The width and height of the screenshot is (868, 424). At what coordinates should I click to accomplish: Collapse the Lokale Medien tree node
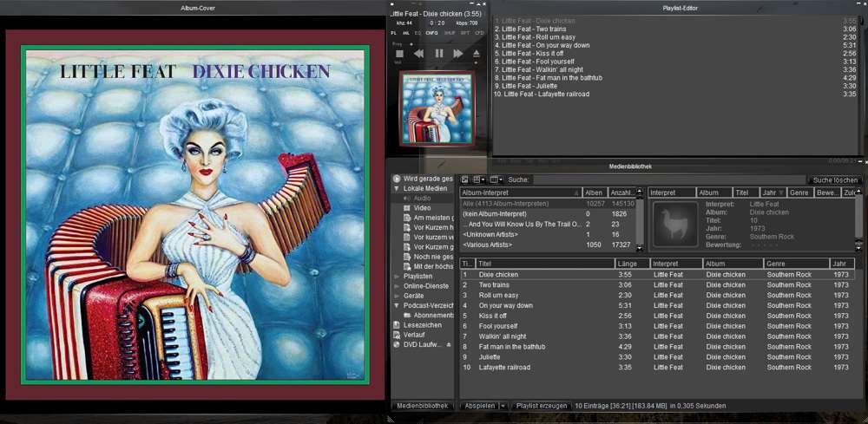click(x=397, y=188)
